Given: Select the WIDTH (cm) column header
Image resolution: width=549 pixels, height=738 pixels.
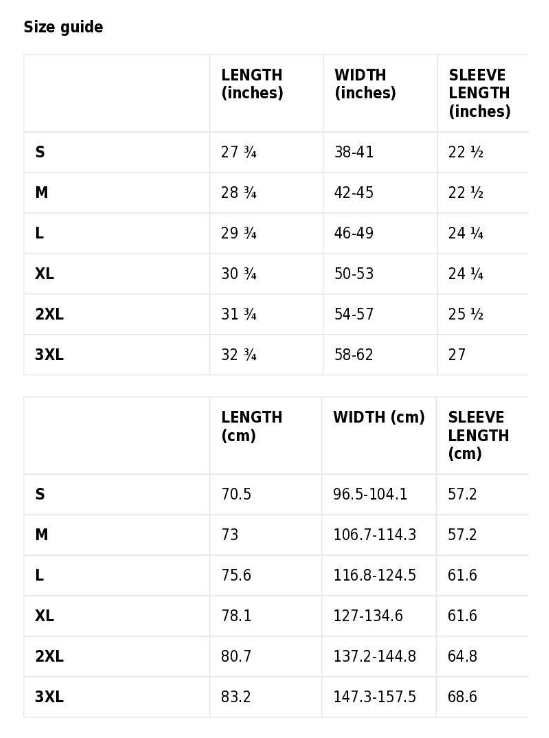Looking at the screenshot, I should 379,417.
